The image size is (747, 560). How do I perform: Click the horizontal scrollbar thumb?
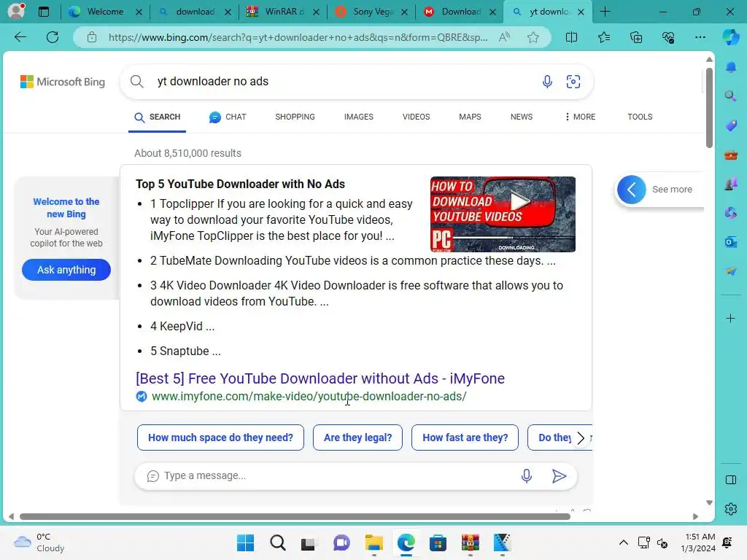pyautogui.click(x=295, y=517)
